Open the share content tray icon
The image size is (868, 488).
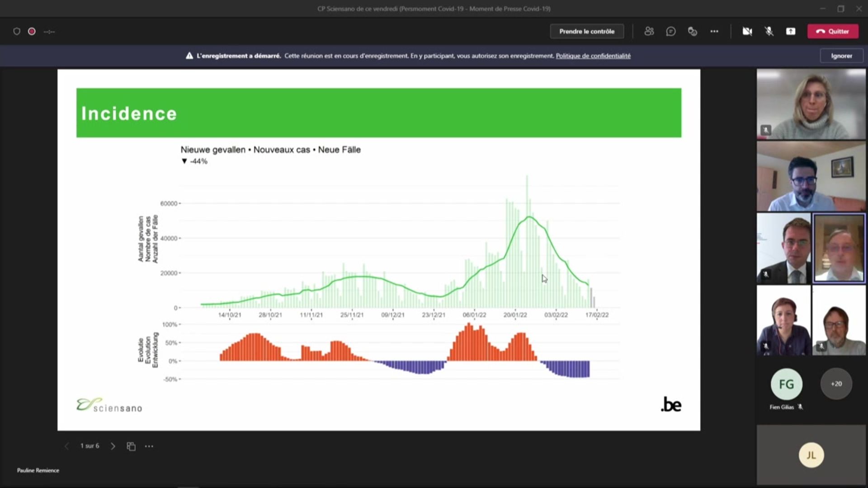click(791, 31)
